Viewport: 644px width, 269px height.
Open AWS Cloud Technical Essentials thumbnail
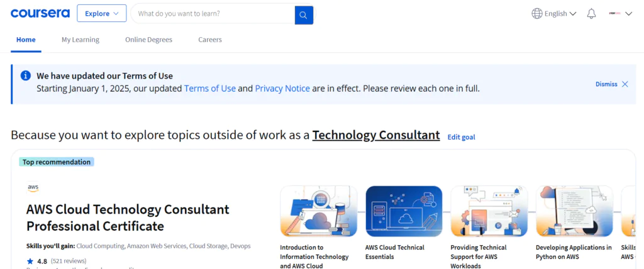click(x=404, y=212)
